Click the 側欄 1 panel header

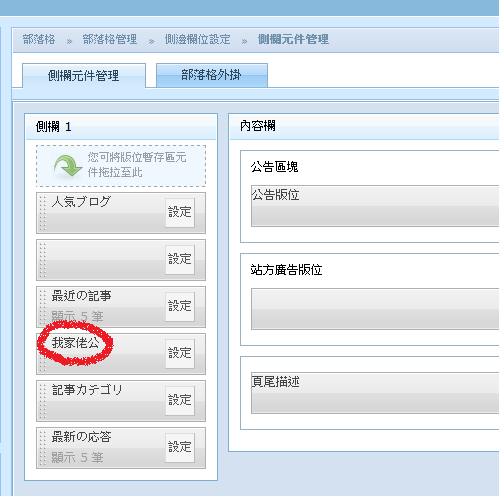(121, 127)
